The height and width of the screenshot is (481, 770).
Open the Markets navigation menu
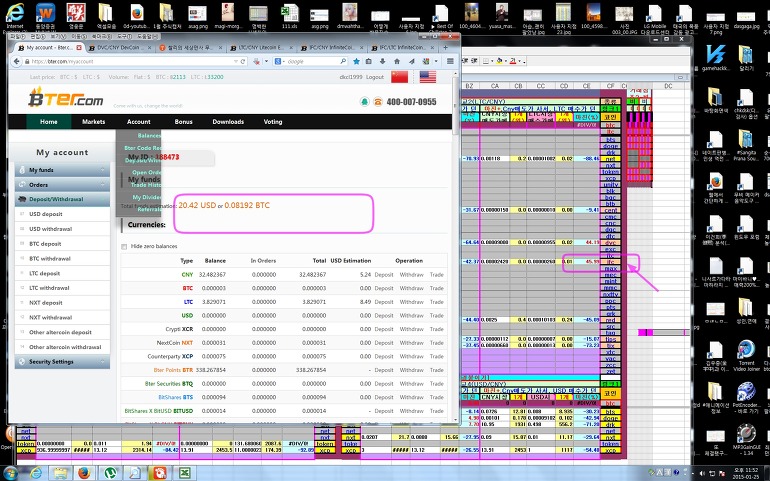coord(93,122)
